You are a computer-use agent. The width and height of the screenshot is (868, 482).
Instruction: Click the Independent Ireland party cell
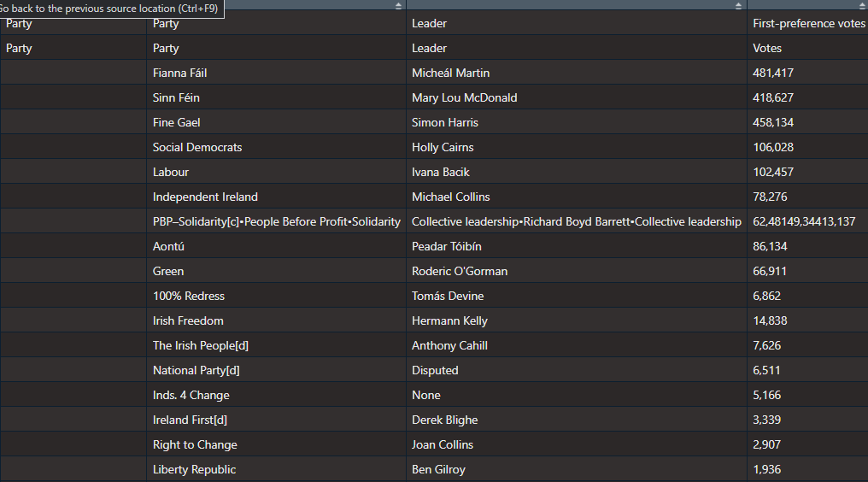pos(205,197)
